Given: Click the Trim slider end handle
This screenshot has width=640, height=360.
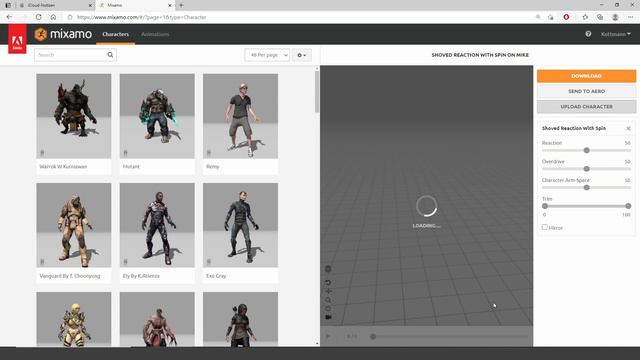Looking at the screenshot, I should [628, 206].
